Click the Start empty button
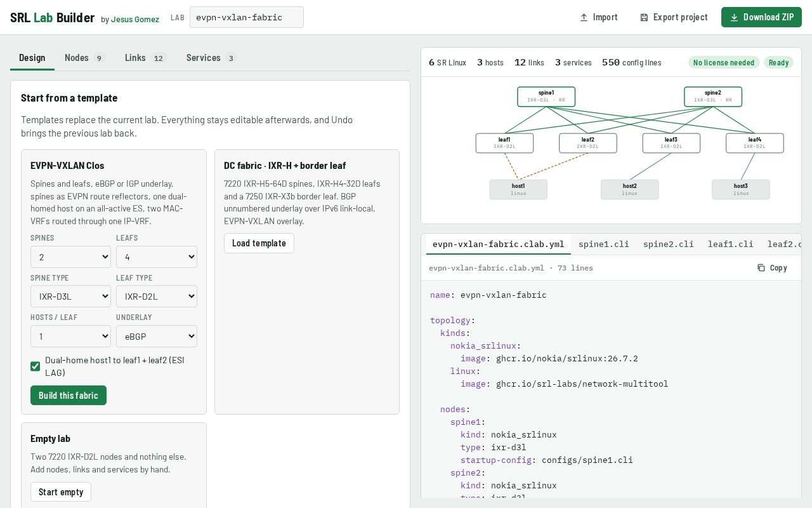812x508 pixels. tap(61, 492)
